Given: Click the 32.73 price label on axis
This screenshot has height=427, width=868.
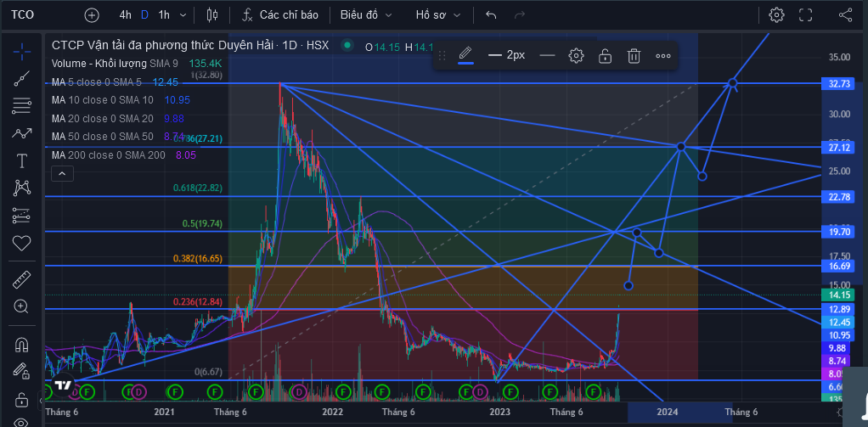Looking at the screenshot, I should (x=838, y=83).
